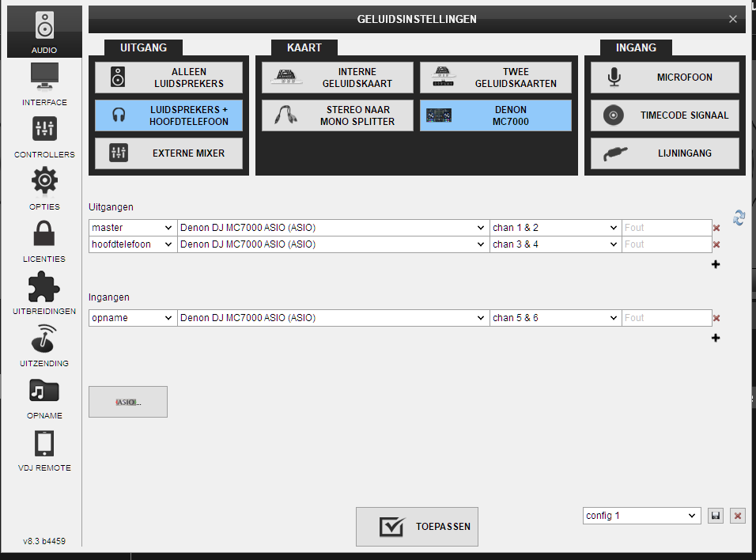Enable Microfoon input
Viewport: 756px width, 560px height.
coord(665,78)
